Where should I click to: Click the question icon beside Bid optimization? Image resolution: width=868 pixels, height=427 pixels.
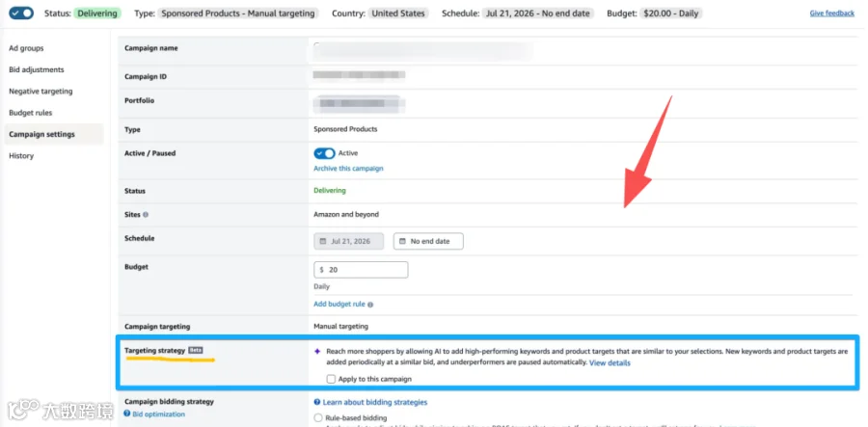point(127,414)
